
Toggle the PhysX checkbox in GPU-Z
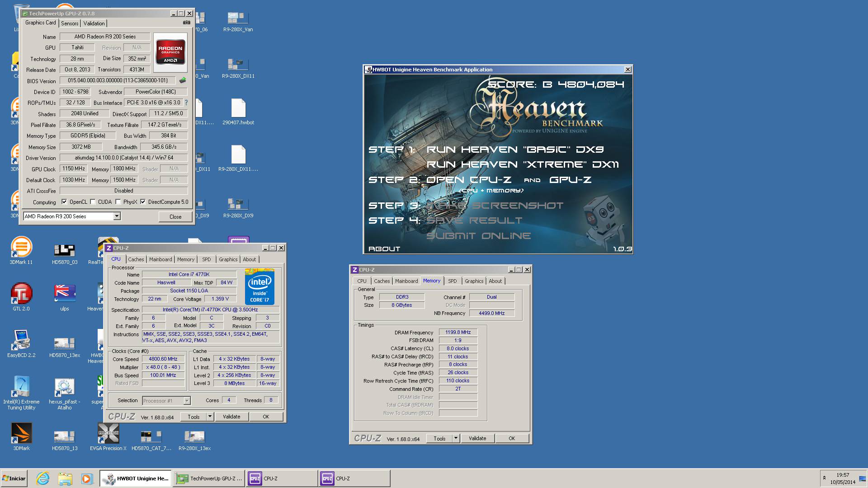pyautogui.click(x=118, y=202)
